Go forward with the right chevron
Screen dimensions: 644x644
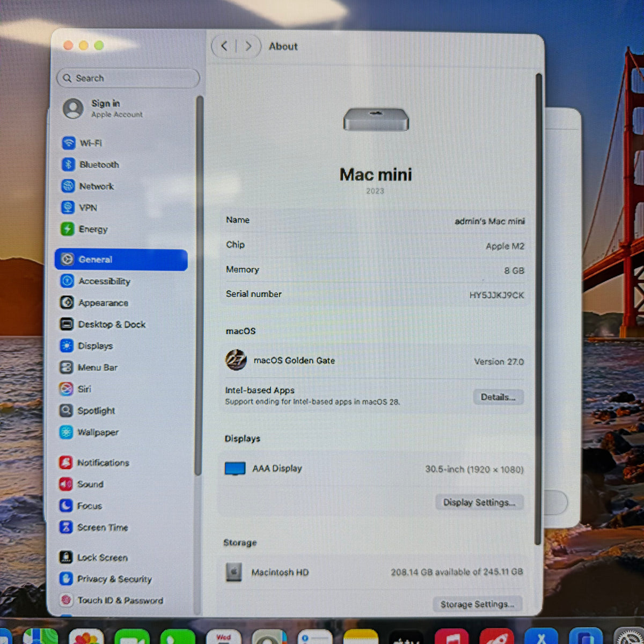248,47
